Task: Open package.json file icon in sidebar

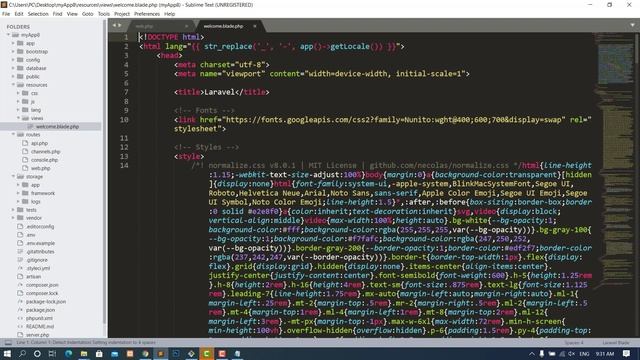Action: [x=20, y=310]
